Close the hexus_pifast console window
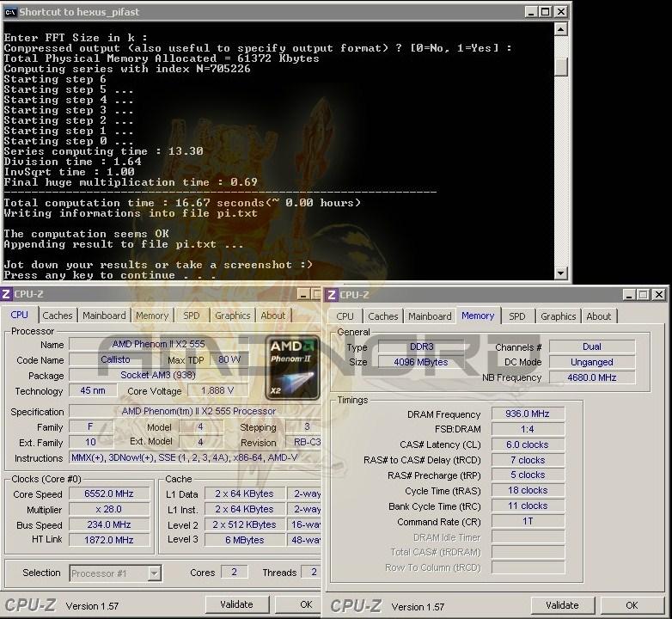The width and height of the screenshot is (672, 619). [x=560, y=11]
